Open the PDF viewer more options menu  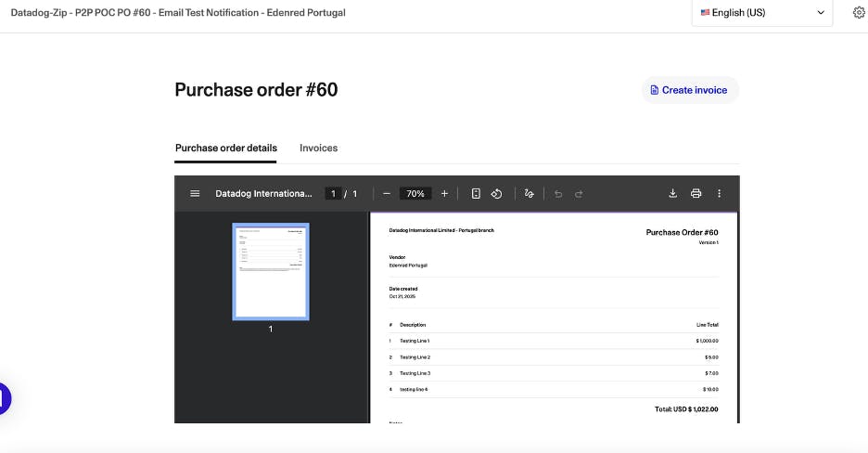[x=719, y=193]
